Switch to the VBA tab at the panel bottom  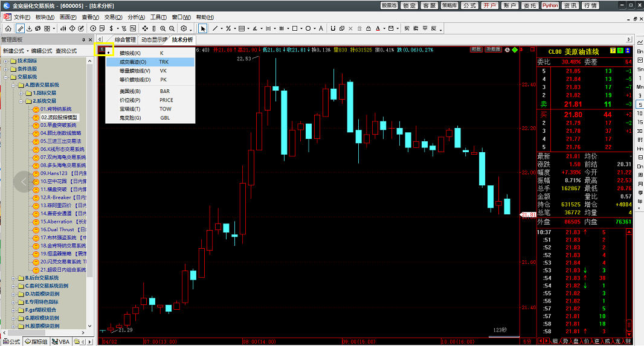click(x=61, y=342)
